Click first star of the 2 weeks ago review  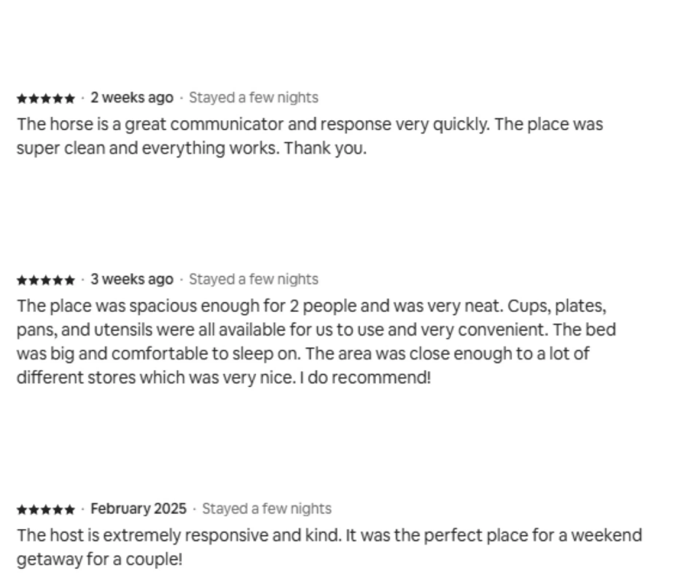[x=22, y=99]
